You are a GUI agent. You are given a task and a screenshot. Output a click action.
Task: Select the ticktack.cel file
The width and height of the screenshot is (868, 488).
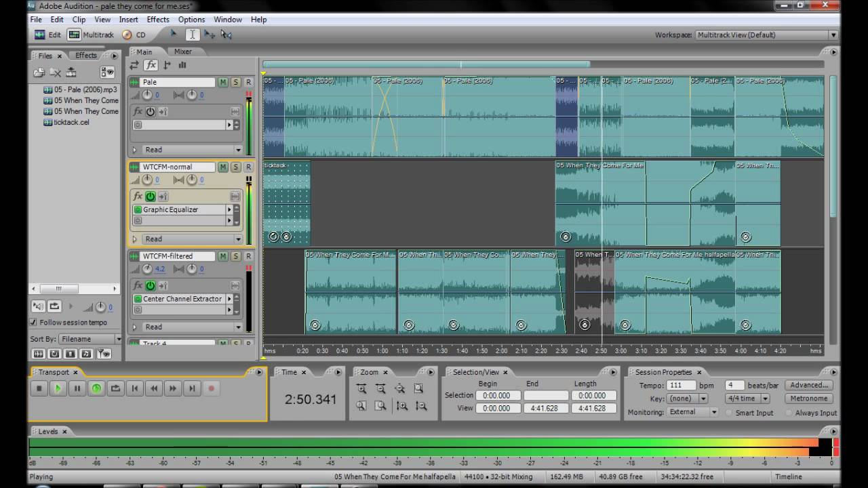click(x=66, y=122)
